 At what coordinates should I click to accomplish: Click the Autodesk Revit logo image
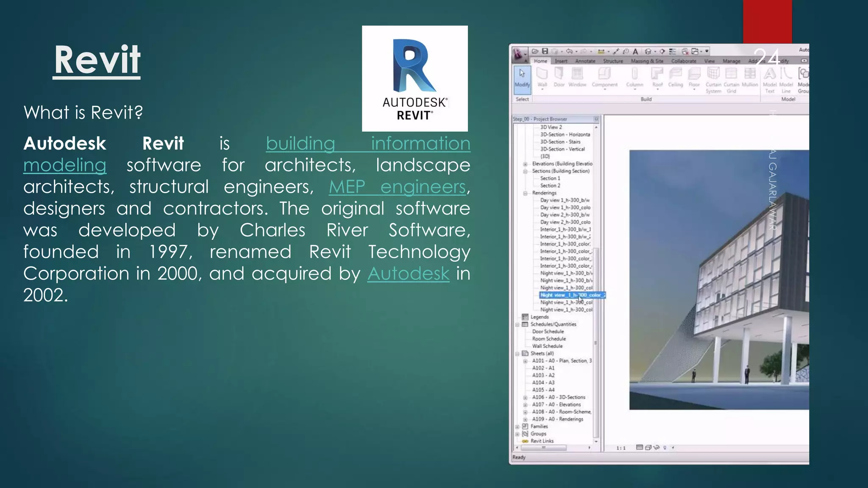(415, 78)
